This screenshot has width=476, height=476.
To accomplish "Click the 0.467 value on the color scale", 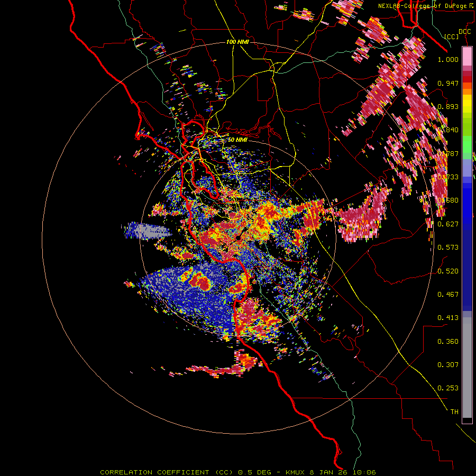I will click(x=448, y=295).
